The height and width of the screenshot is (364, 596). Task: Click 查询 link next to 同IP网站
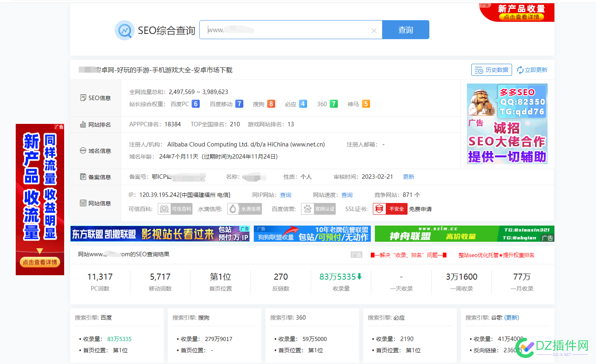click(x=286, y=195)
